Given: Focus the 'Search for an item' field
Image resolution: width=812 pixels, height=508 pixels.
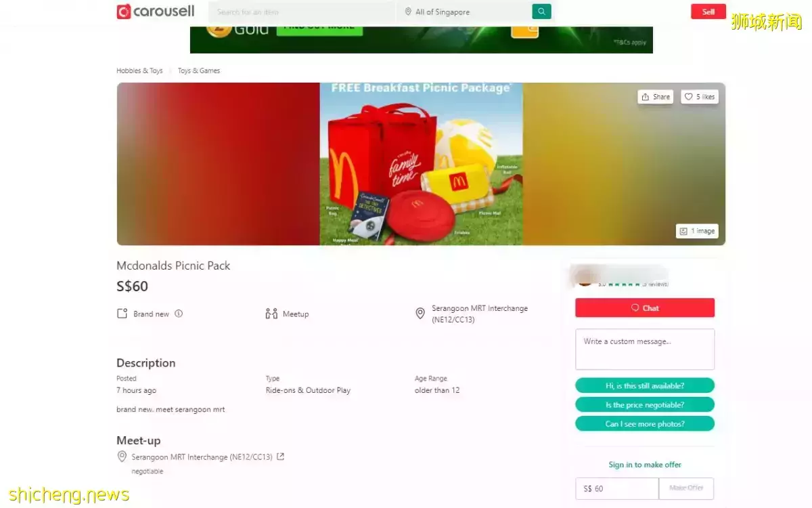Looking at the screenshot, I should [x=302, y=12].
